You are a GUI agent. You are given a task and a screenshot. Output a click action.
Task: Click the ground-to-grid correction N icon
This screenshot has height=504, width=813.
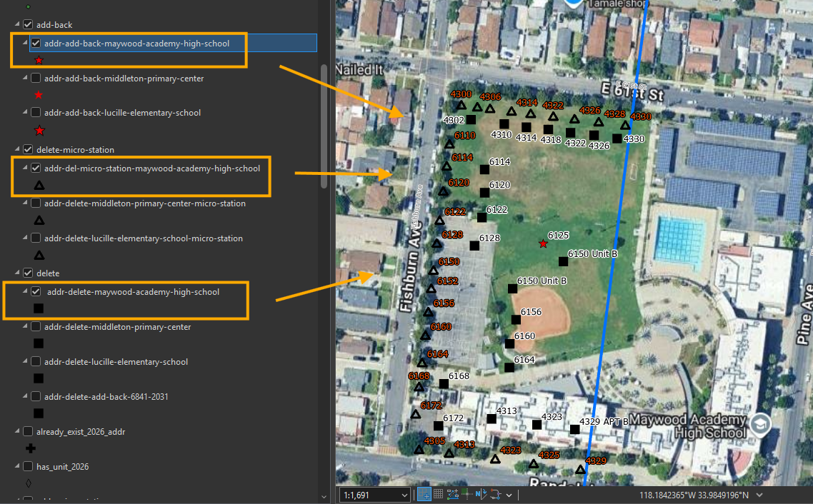(481, 495)
